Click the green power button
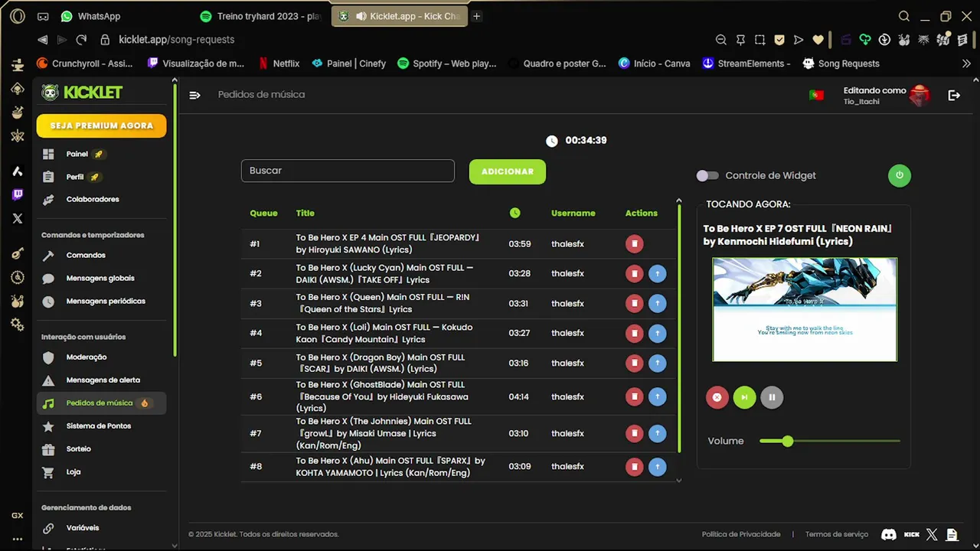This screenshot has width=980, height=551. [900, 175]
